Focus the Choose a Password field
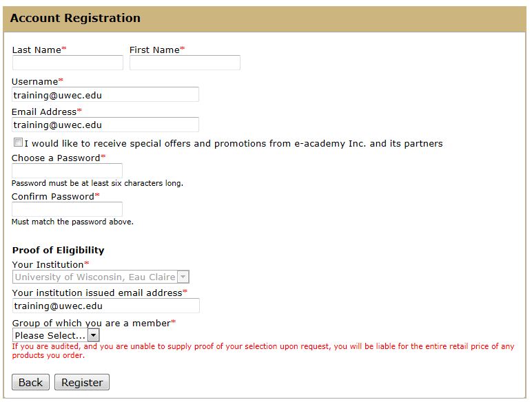The width and height of the screenshot is (532, 402). click(x=68, y=171)
